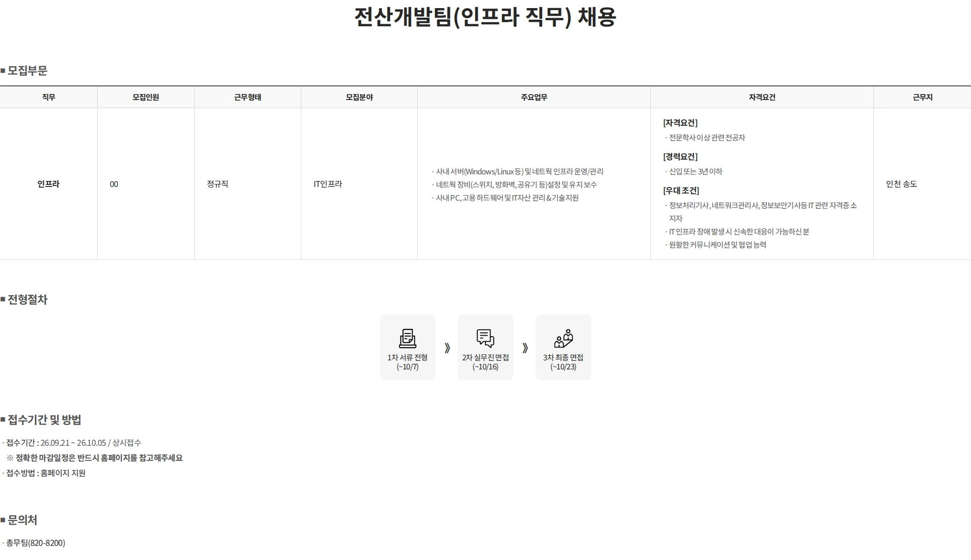Click the 인프라 job cell

(49, 184)
